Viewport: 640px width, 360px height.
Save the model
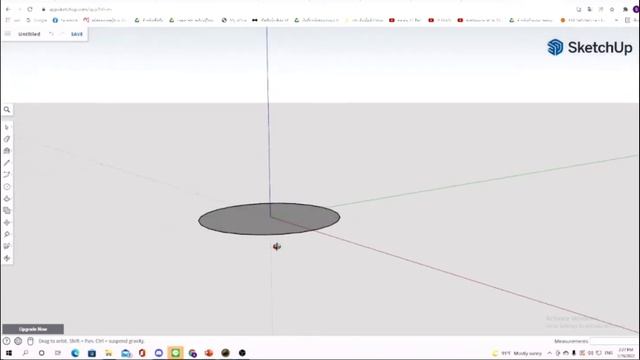point(77,34)
